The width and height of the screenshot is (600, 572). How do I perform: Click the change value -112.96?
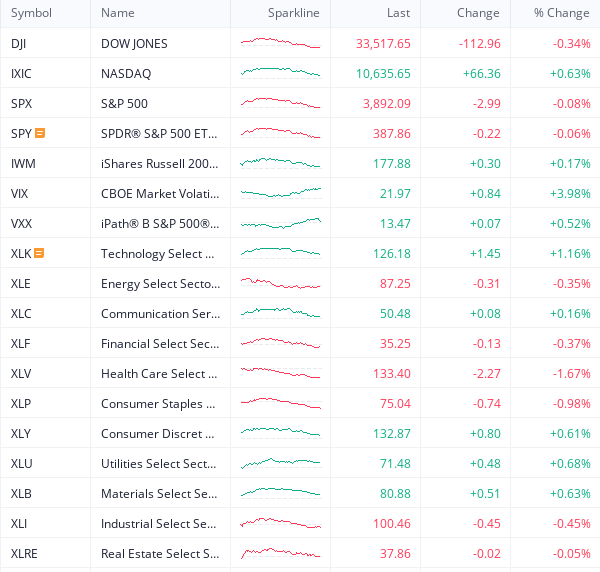[480, 44]
